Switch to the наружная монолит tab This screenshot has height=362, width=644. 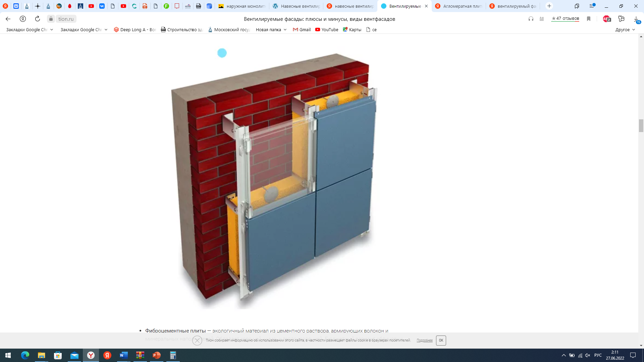point(242,6)
